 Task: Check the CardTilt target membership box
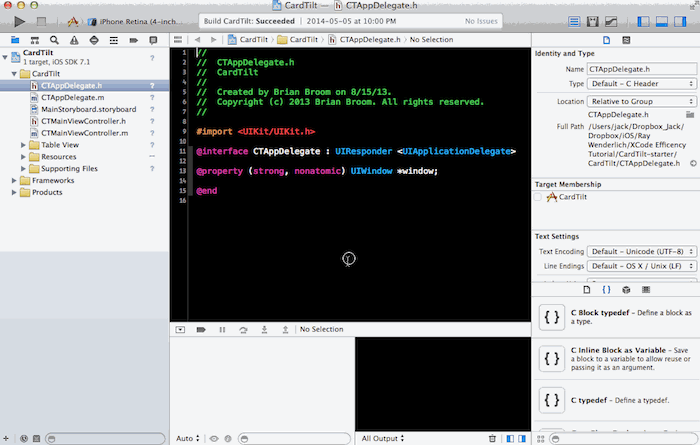(x=538, y=197)
